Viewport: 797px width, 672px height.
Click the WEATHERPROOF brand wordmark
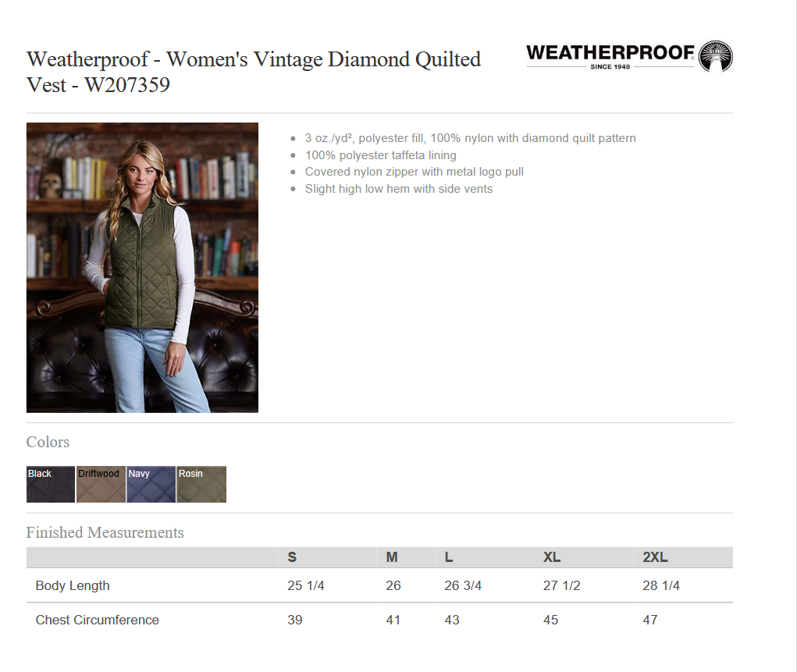click(610, 52)
